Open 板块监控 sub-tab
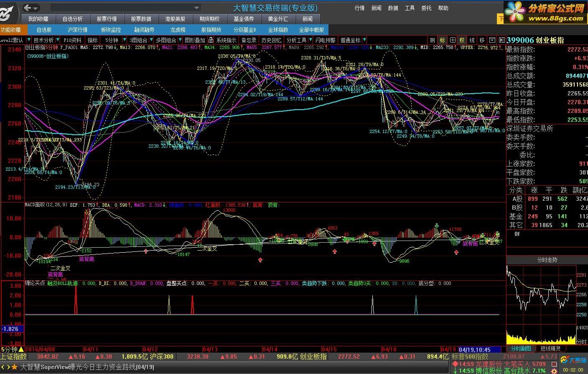588x374 pixels. point(111,30)
